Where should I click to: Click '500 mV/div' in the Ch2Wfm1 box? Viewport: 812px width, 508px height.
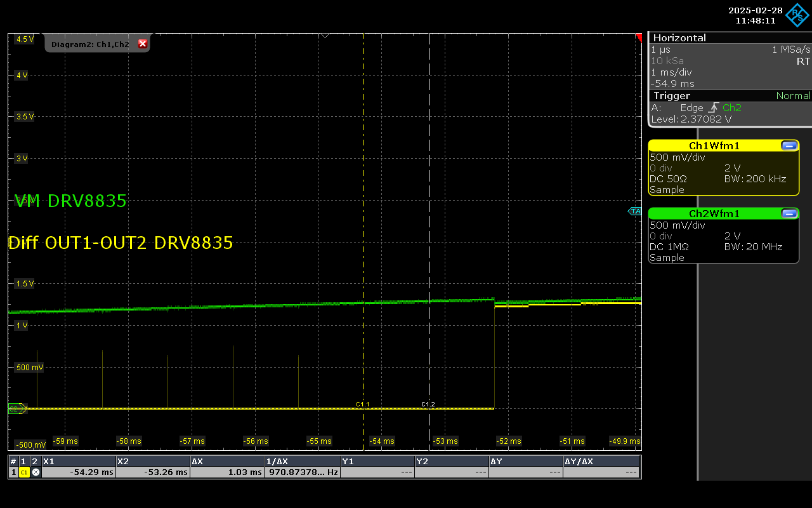678,225
